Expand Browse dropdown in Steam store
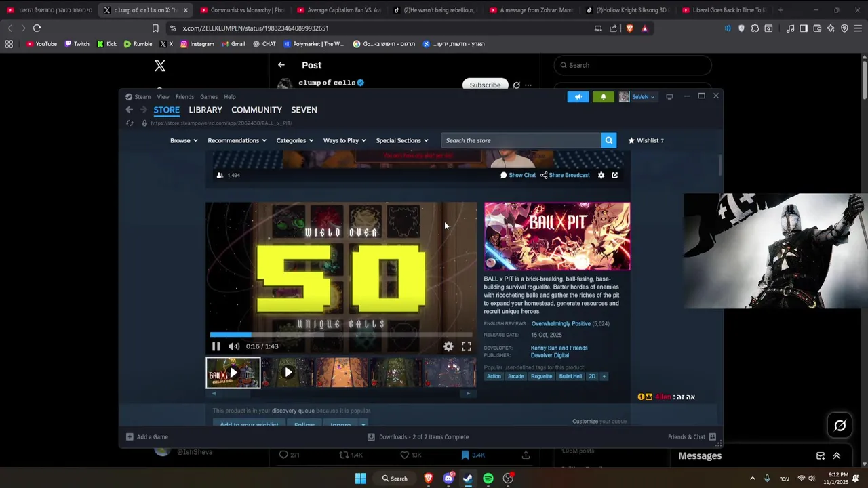 click(x=184, y=140)
